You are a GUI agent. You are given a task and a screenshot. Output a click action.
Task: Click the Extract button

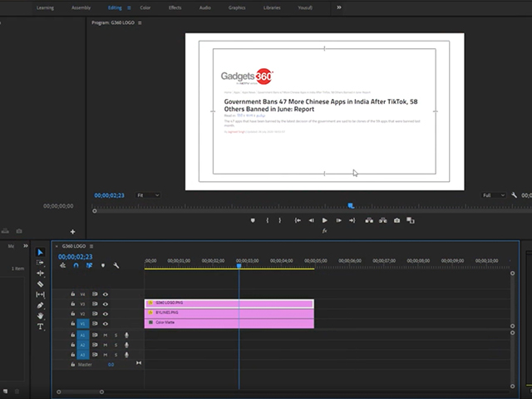tap(383, 220)
